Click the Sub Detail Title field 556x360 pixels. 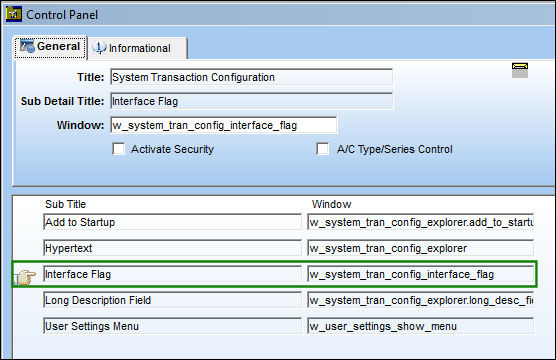point(251,101)
